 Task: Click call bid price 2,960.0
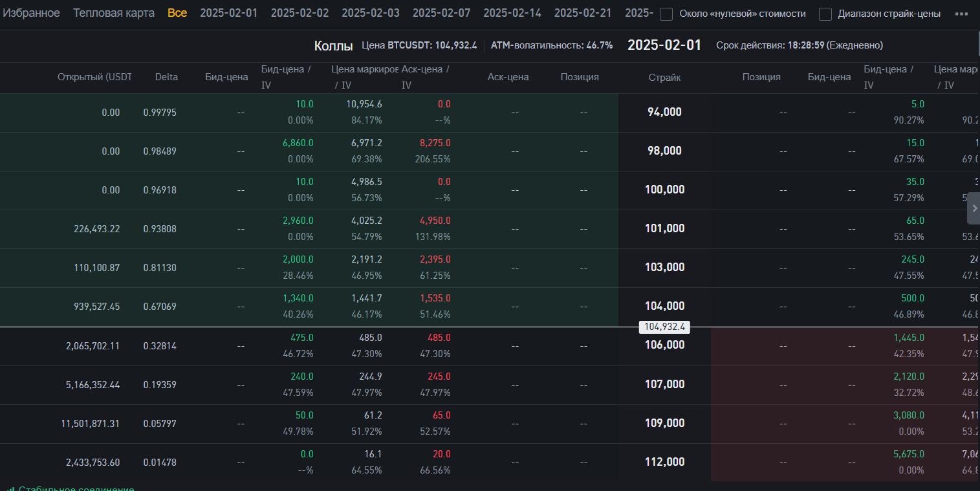pyautogui.click(x=298, y=221)
